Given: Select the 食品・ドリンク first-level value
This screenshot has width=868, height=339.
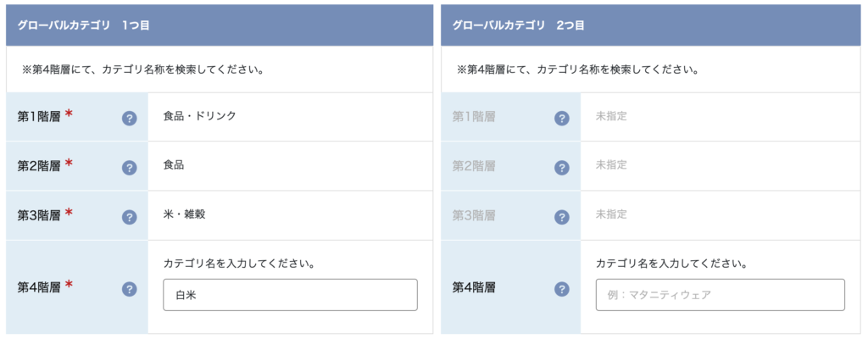Looking at the screenshot, I should tap(200, 116).
